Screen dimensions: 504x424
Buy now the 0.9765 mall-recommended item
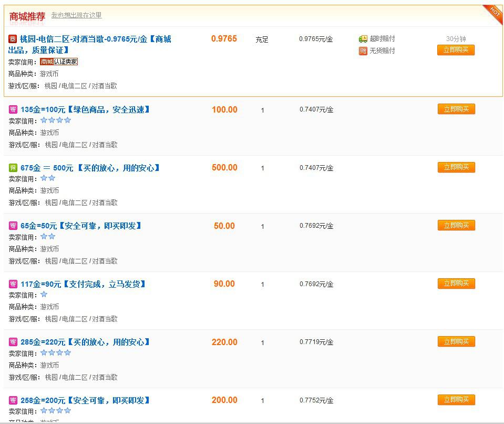point(456,50)
